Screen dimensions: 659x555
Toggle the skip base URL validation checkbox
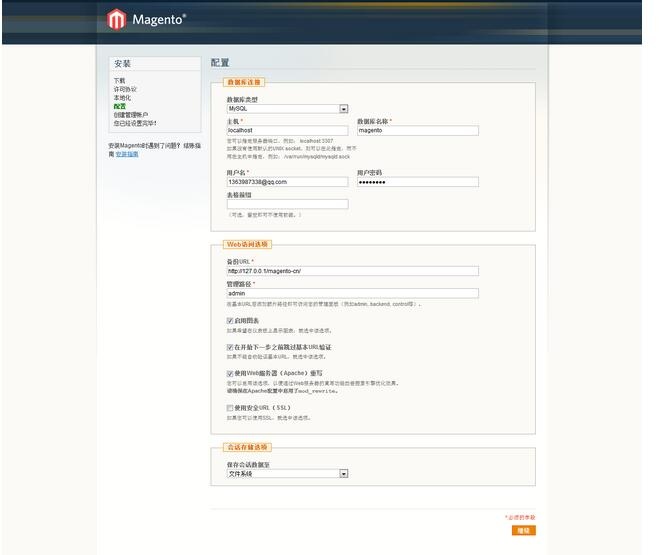click(230, 347)
